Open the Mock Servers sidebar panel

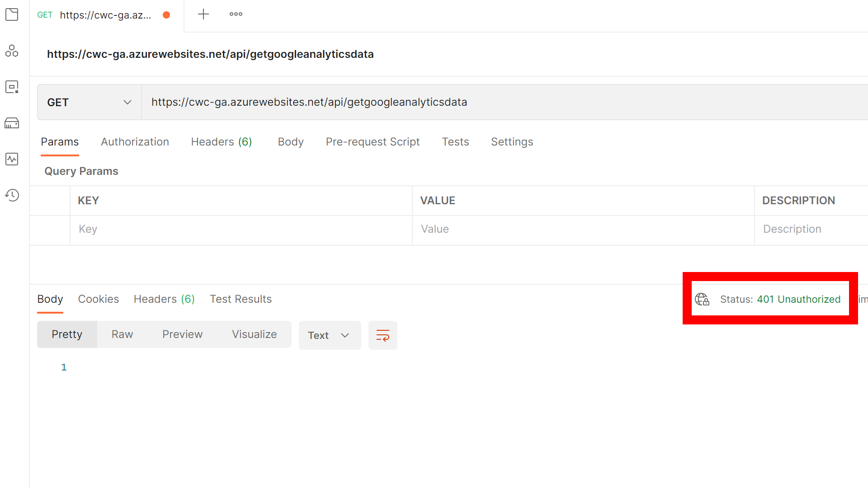coord(12,123)
